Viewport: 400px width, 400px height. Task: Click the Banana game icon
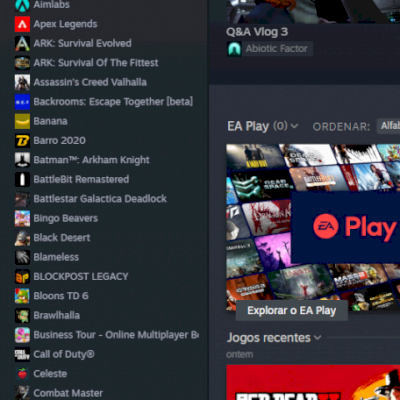pyautogui.click(x=22, y=121)
